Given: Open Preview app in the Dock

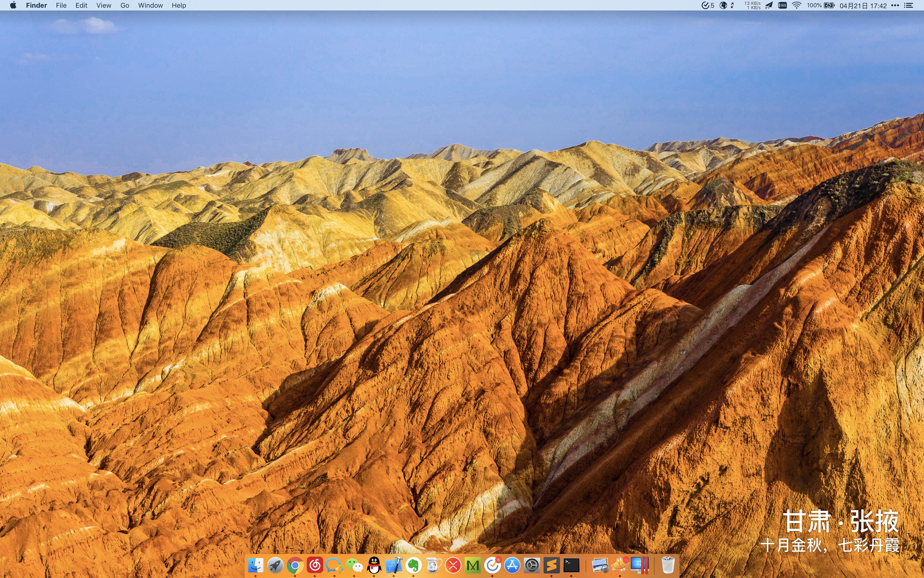Looking at the screenshot, I should pos(600,565).
